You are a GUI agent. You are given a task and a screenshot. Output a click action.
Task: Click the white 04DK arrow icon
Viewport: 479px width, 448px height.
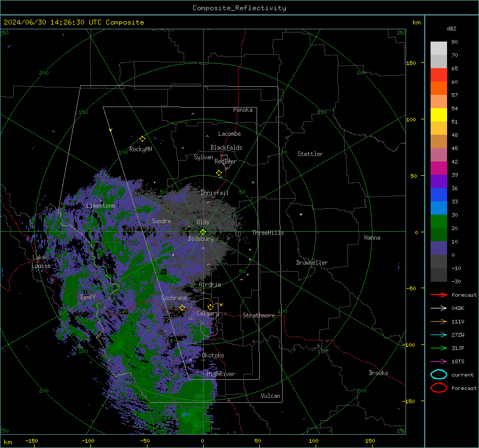click(x=439, y=308)
